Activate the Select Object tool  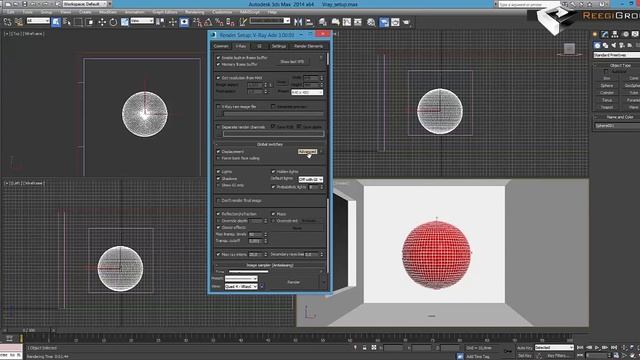pos(56,22)
